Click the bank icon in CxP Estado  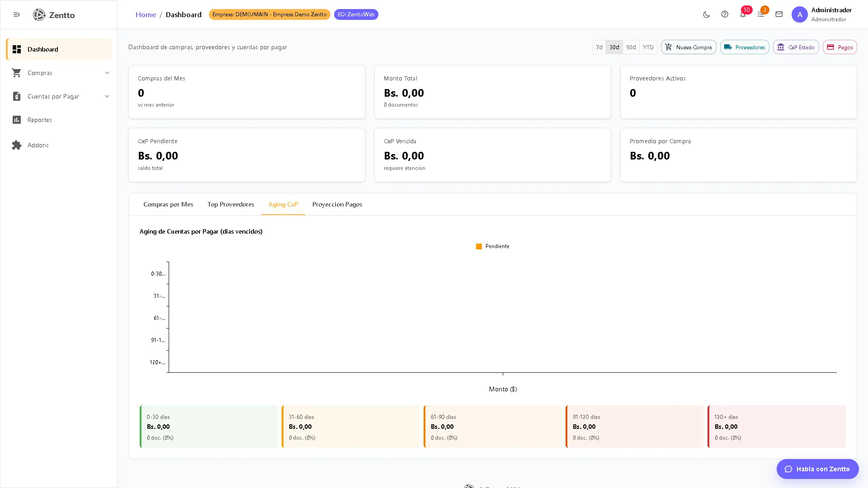(781, 47)
